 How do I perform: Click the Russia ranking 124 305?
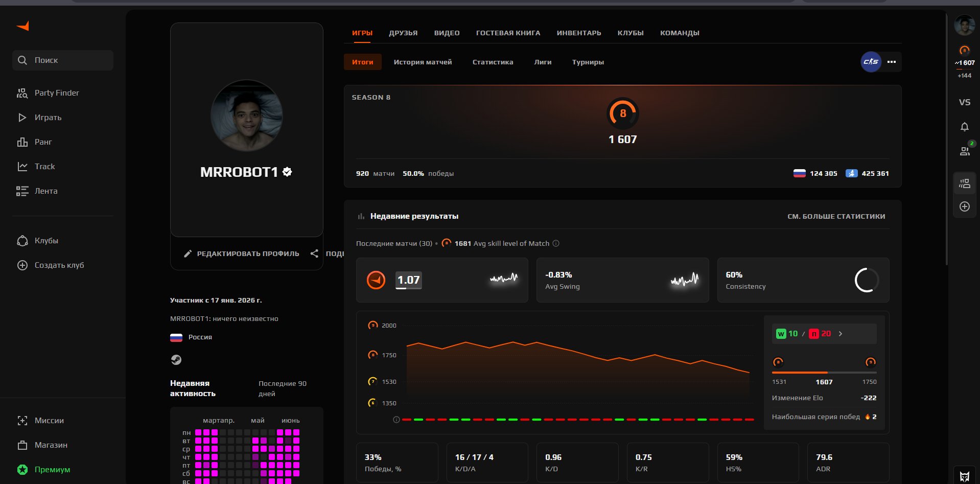815,173
